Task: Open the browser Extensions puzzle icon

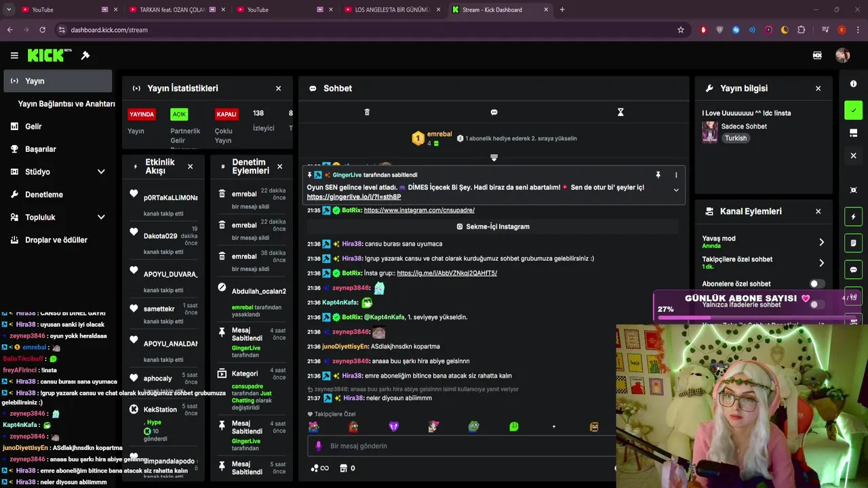Action: pyautogui.click(x=802, y=30)
